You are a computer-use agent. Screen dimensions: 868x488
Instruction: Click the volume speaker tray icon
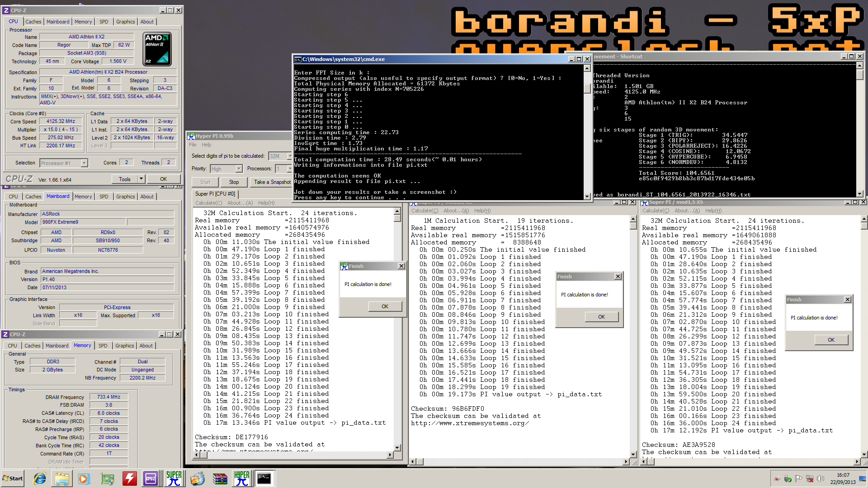coord(821,479)
